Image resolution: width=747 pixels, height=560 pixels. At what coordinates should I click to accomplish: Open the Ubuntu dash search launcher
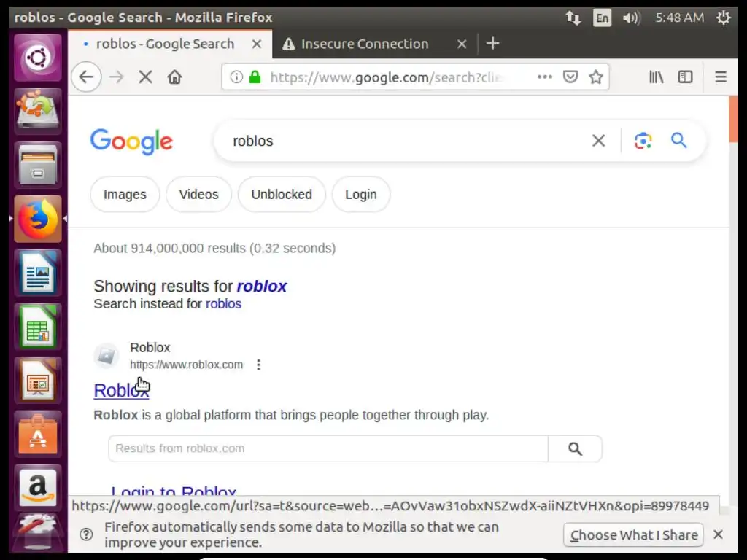click(x=38, y=58)
